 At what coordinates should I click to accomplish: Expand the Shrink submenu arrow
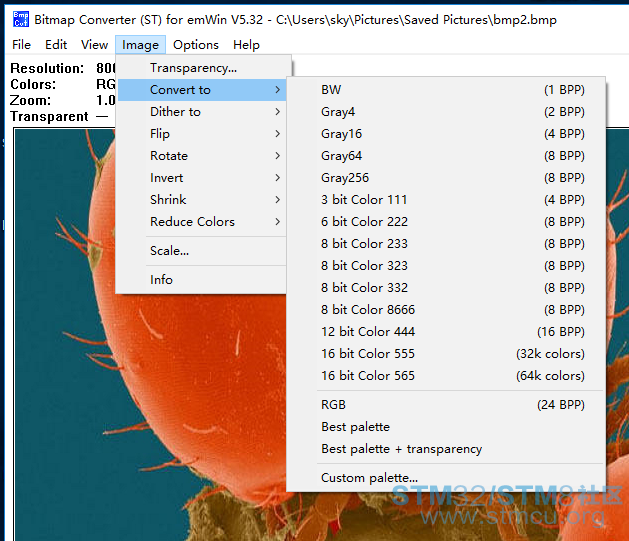tap(278, 200)
